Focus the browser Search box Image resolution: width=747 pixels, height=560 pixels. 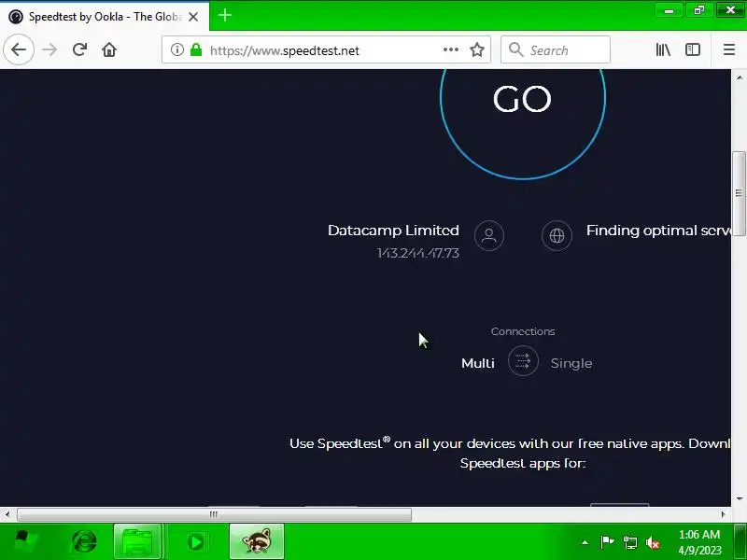[x=556, y=49]
